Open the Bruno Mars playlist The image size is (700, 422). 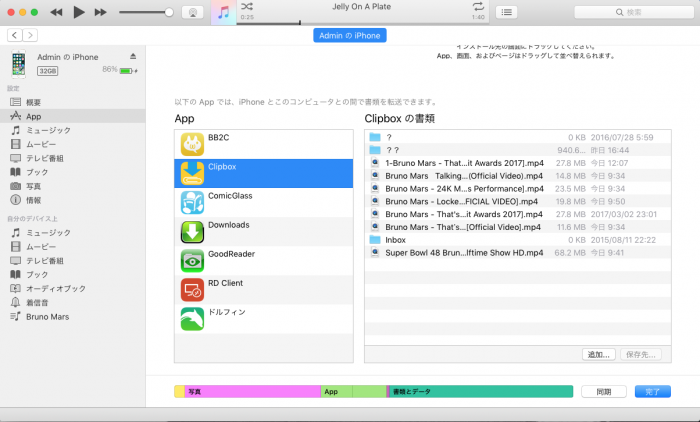(x=72, y=317)
